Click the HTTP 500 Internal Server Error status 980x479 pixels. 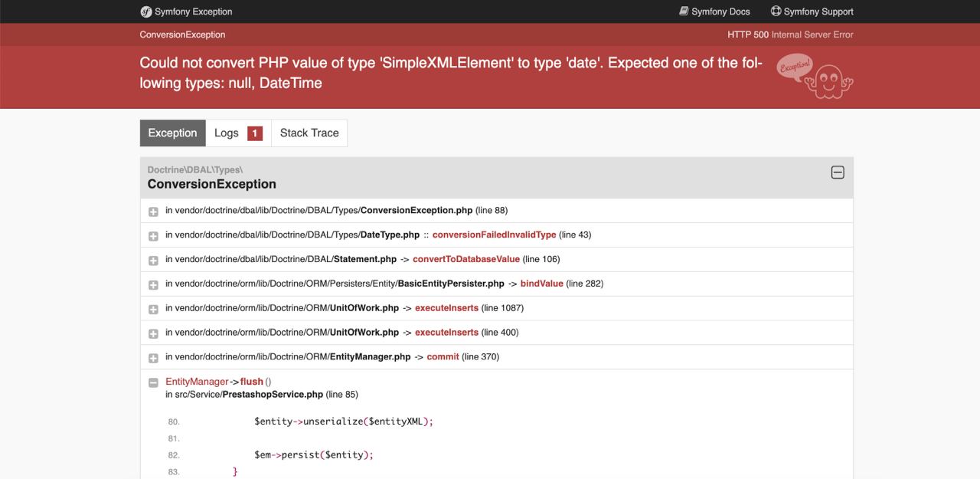click(790, 34)
